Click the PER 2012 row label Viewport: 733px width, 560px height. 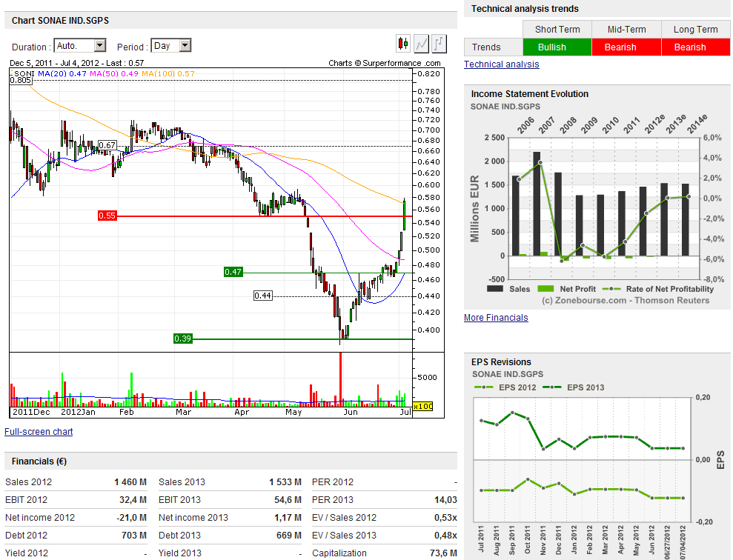click(333, 482)
